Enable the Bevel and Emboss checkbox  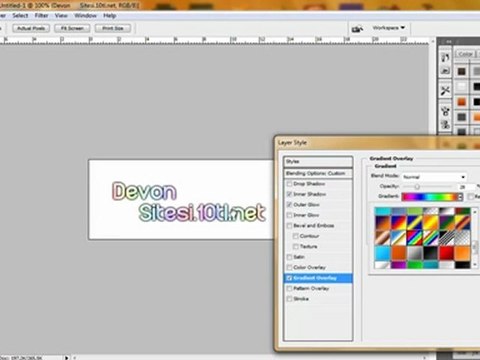pyautogui.click(x=289, y=225)
